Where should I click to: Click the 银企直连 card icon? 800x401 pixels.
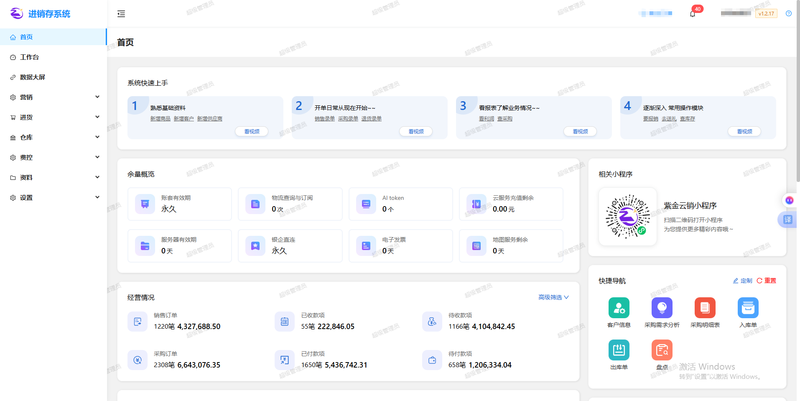[255, 246]
